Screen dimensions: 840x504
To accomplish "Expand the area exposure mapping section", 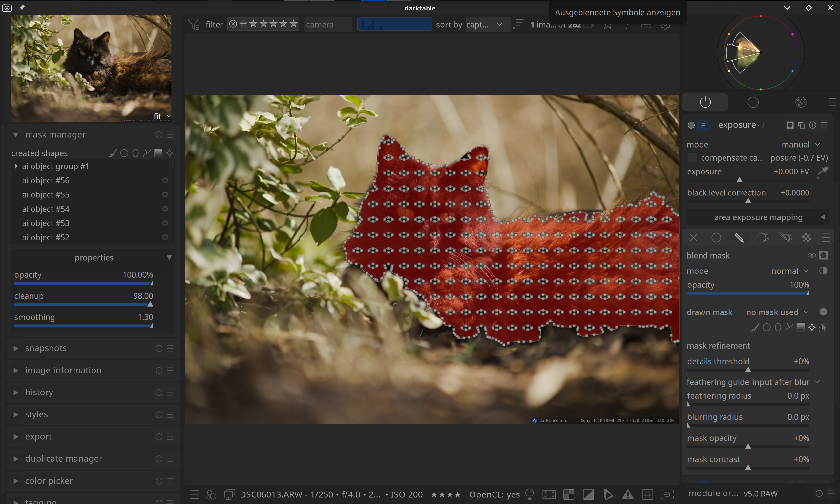I will click(758, 217).
